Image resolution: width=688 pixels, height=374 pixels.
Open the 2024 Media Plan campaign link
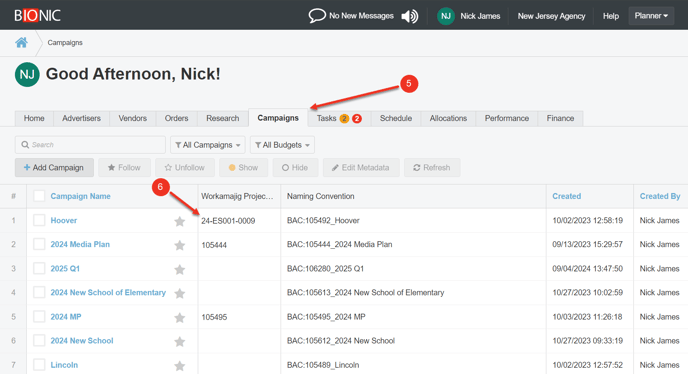coord(80,244)
